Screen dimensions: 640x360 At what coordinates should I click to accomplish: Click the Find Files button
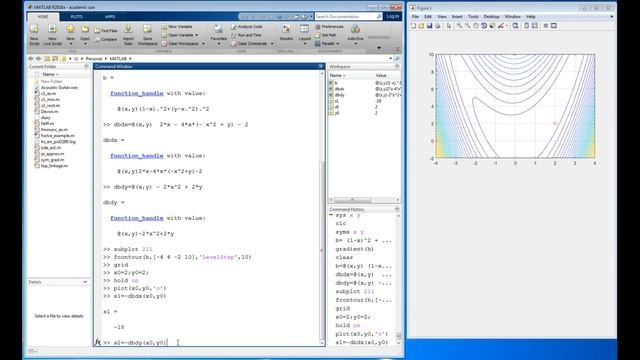tap(106, 31)
